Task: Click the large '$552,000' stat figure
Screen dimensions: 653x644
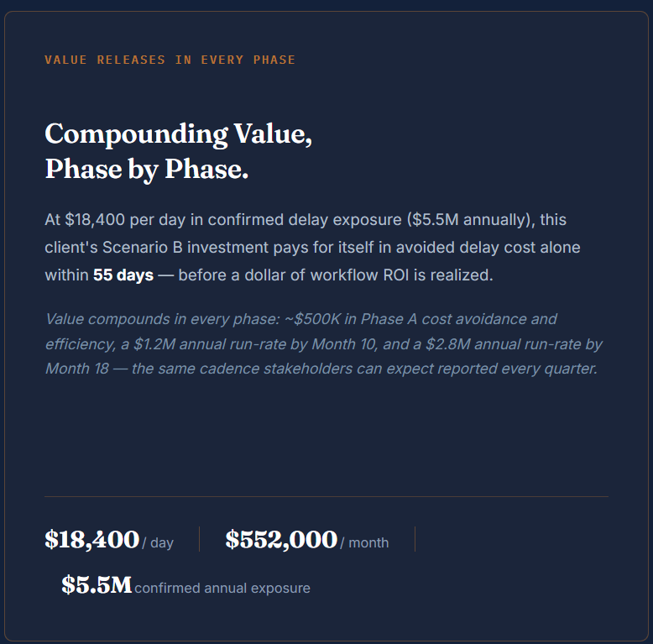Action: click(x=281, y=539)
